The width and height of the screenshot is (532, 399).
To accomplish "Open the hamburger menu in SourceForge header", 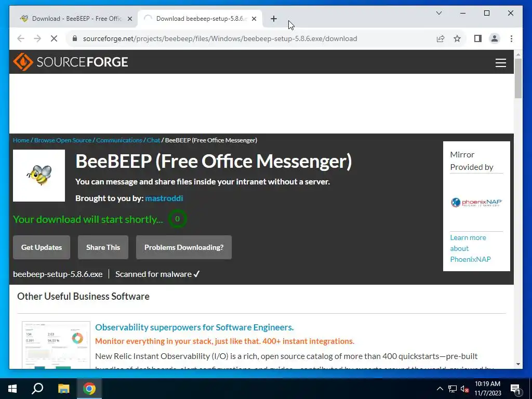I will pos(500,63).
